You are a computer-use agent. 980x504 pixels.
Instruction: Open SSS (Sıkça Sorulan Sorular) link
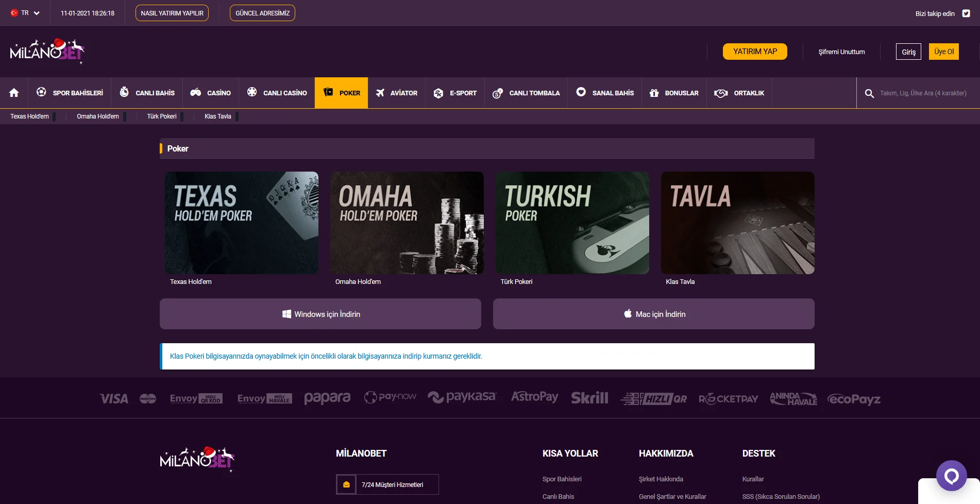[781, 497]
